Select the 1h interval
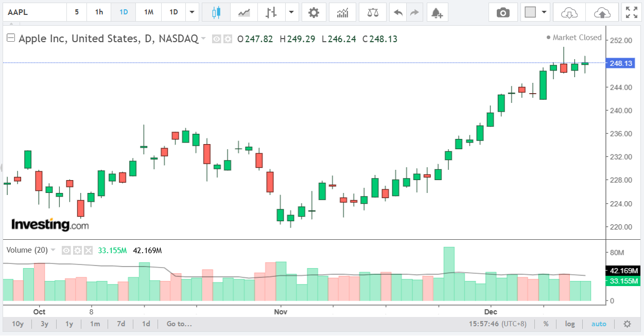Viewport: 644px width, 336px height. 99,12
